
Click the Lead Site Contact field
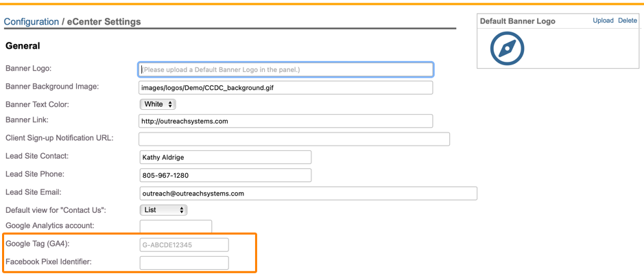(225, 157)
